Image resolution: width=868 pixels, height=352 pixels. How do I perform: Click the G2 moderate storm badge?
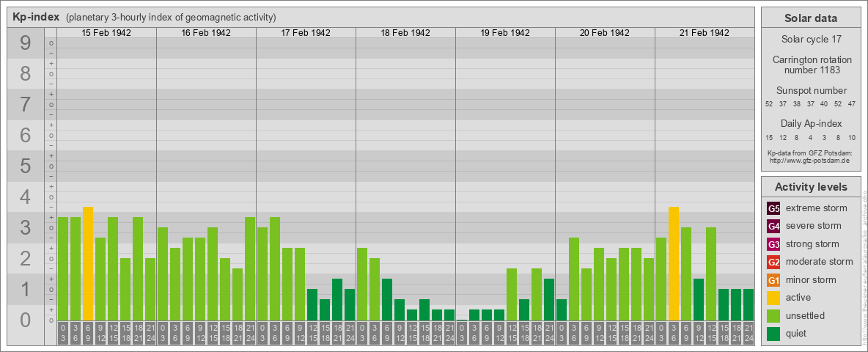click(x=773, y=262)
